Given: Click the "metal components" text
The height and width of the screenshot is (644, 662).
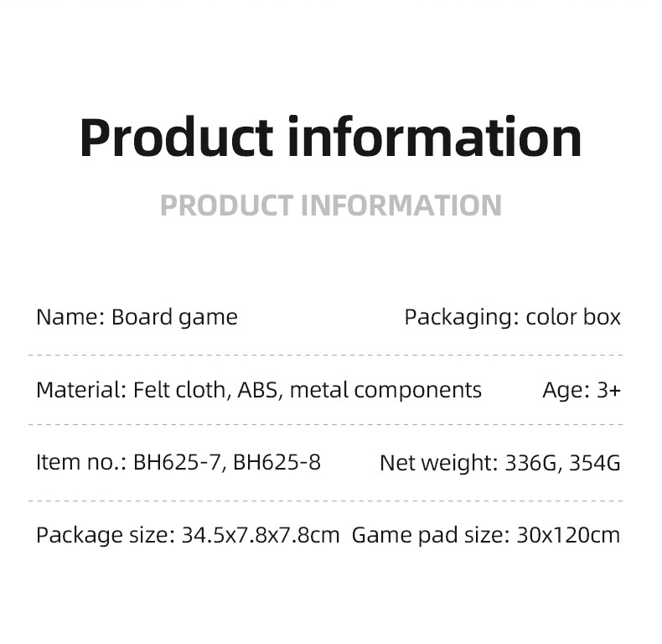Looking at the screenshot, I should pyautogui.click(x=385, y=390).
